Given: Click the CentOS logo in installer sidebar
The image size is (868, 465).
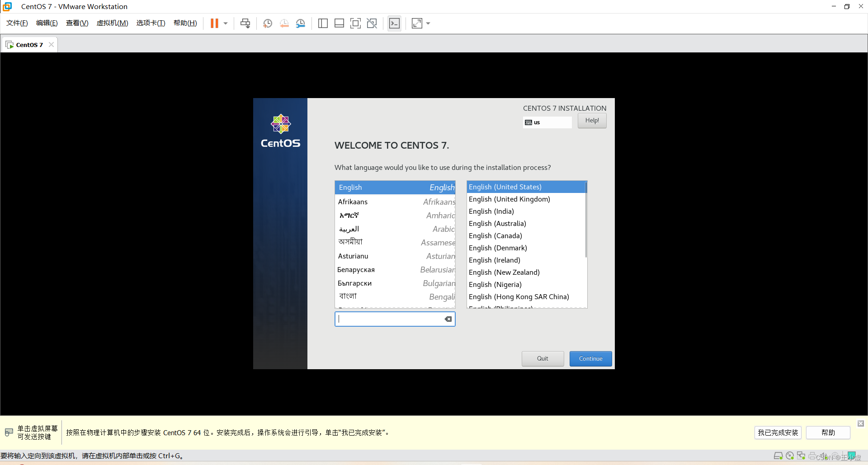Looking at the screenshot, I should click(280, 131).
